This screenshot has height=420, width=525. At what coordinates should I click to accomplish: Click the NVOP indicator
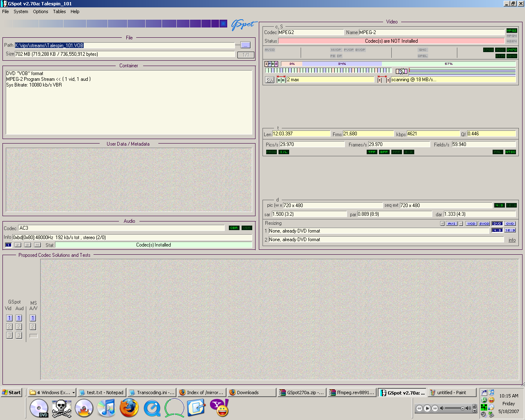tap(336, 50)
